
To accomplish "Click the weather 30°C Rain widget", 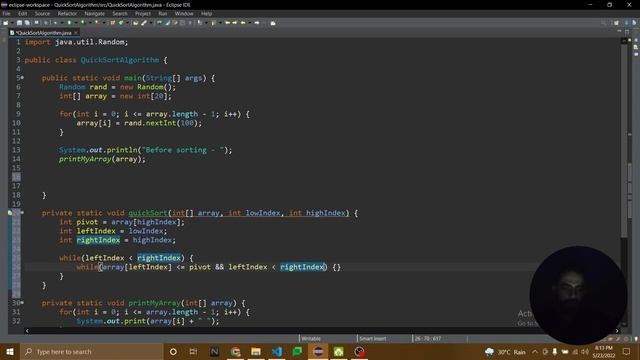I will coord(505,352).
